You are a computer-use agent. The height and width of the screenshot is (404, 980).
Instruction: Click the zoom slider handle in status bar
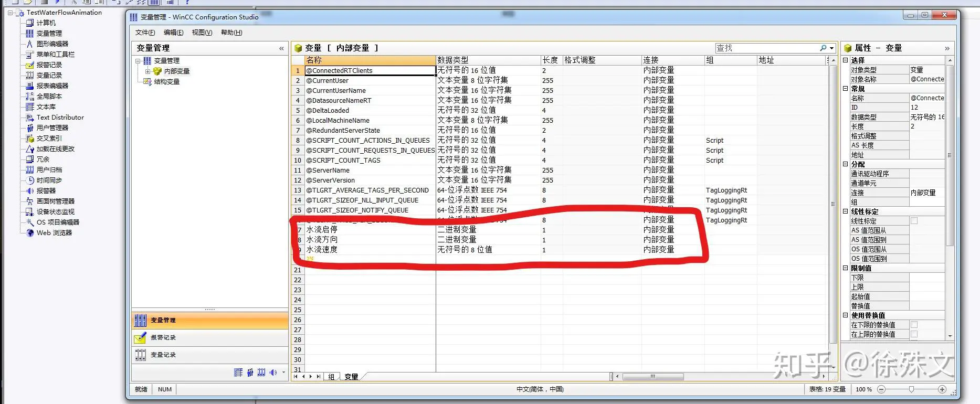point(912,389)
